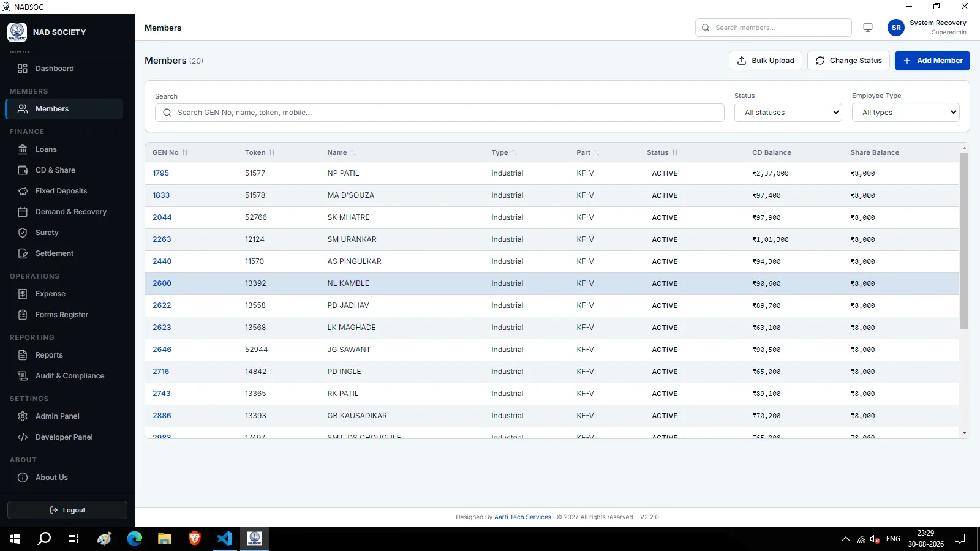The width and height of the screenshot is (980, 551).
Task: Click the display monitor icon in header
Action: tap(868, 28)
